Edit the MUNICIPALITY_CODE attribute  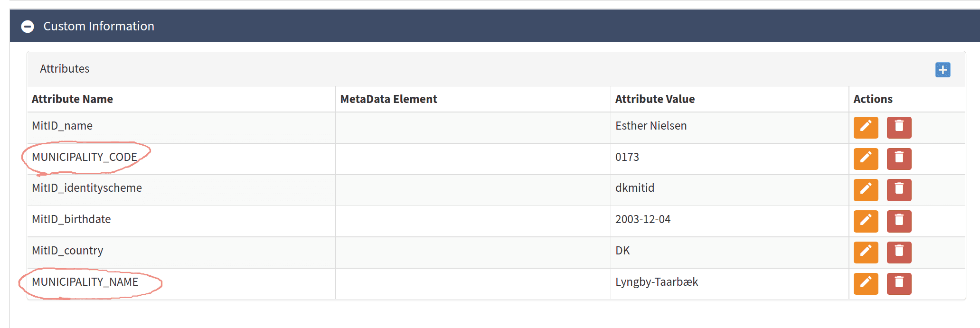click(x=866, y=159)
